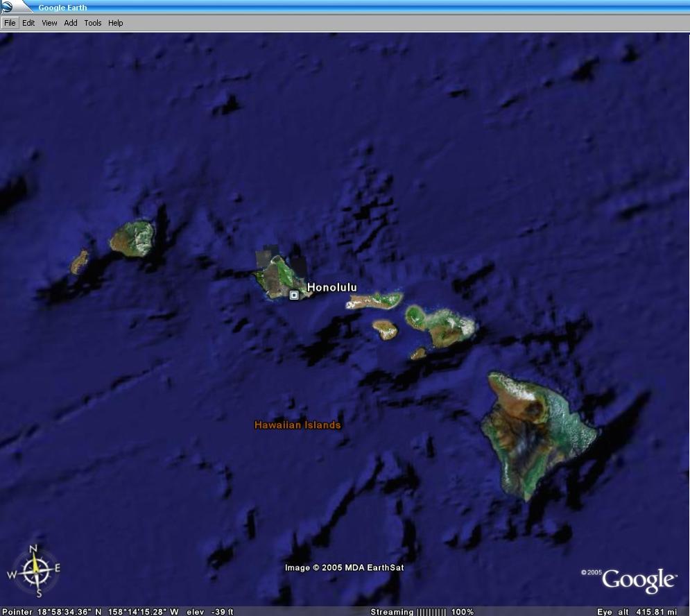Click the island of Molokai on the map
Image resolution: width=690 pixels, height=616 pixels.
point(374,301)
